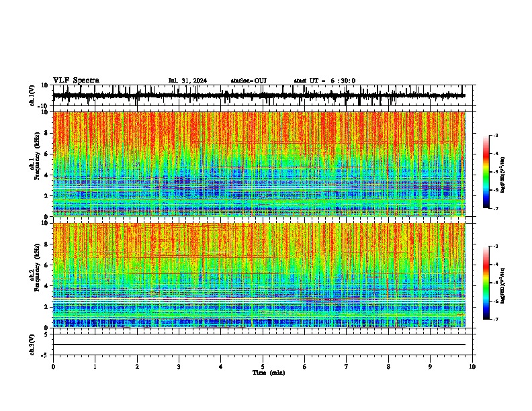This screenshot has width=532, height=411.
Task: Click ch.2 frequency axis tick "2"
Action: (47, 307)
